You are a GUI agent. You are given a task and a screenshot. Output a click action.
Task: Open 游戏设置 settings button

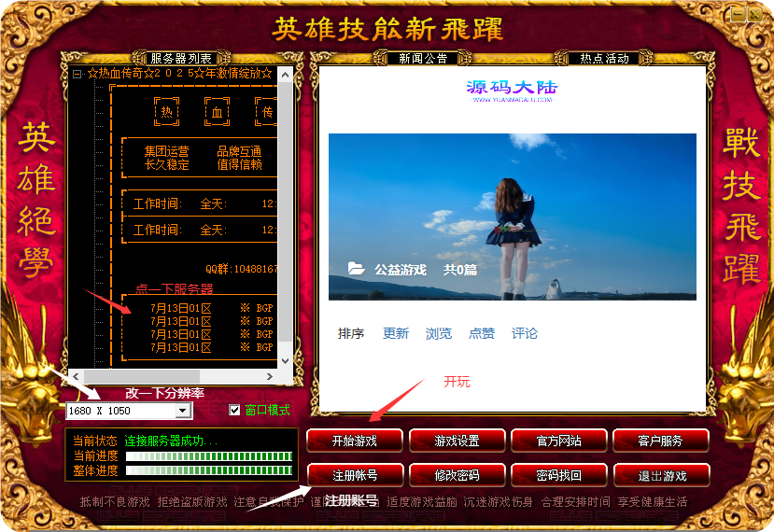(x=457, y=441)
